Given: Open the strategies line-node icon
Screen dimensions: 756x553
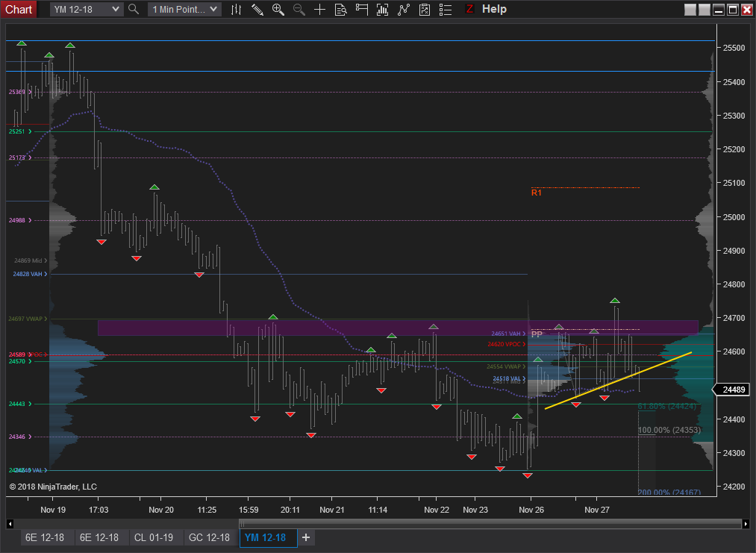Looking at the screenshot, I should point(404,9).
